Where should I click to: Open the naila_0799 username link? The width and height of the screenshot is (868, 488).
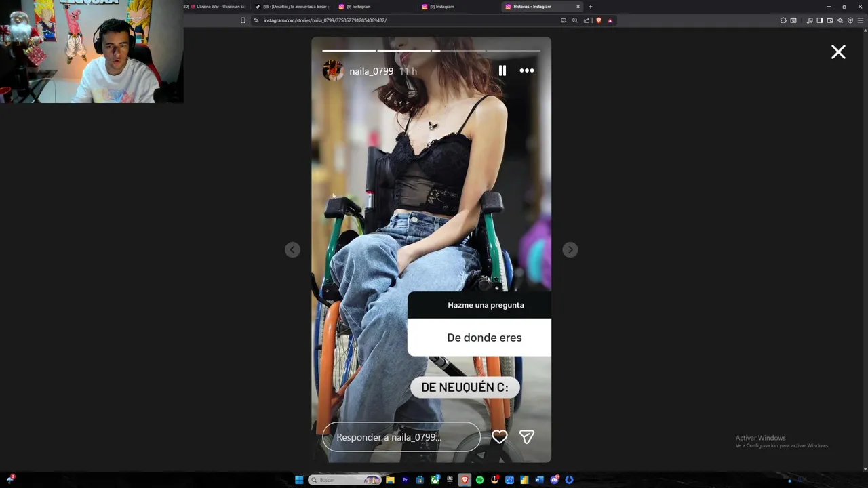pos(372,71)
